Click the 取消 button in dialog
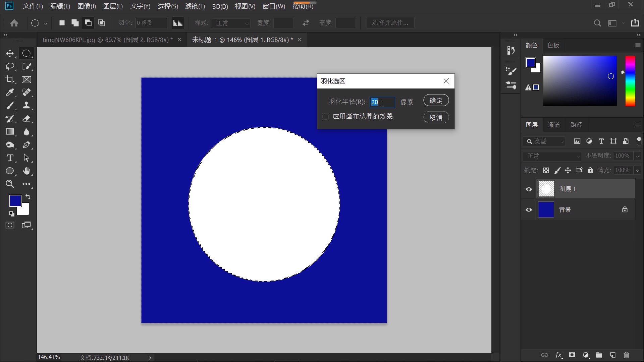Image resolution: width=644 pixels, height=362 pixels. point(436,118)
